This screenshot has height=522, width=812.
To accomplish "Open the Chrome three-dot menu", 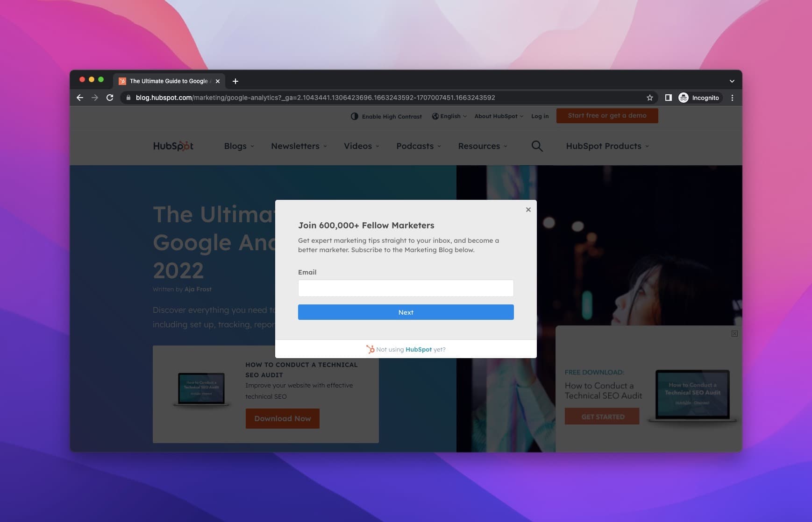I will pyautogui.click(x=732, y=98).
